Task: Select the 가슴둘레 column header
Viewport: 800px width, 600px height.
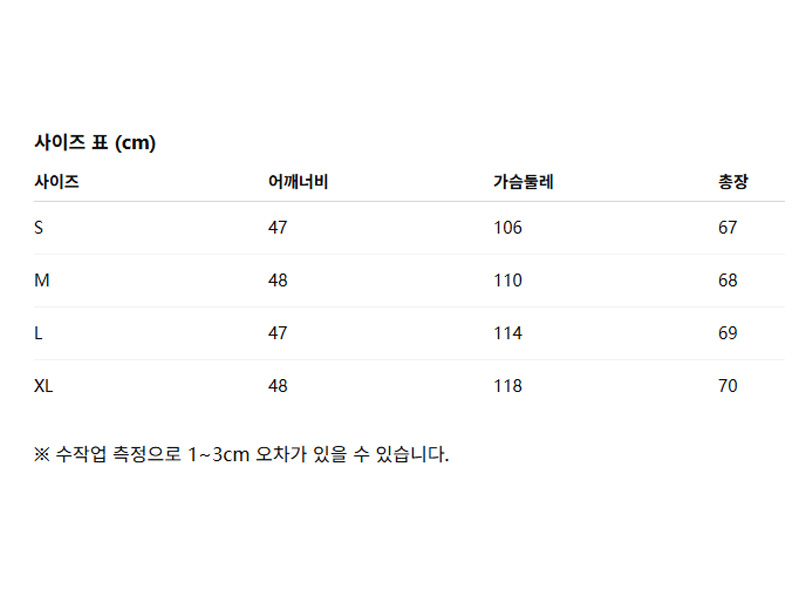Action: (523, 183)
